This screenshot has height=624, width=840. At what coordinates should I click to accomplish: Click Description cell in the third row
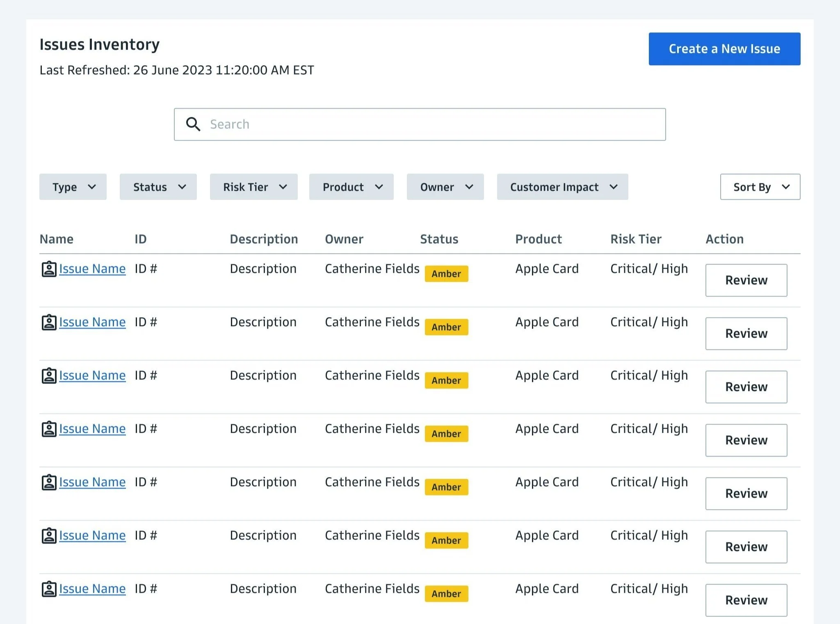click(x=263, y=375)
